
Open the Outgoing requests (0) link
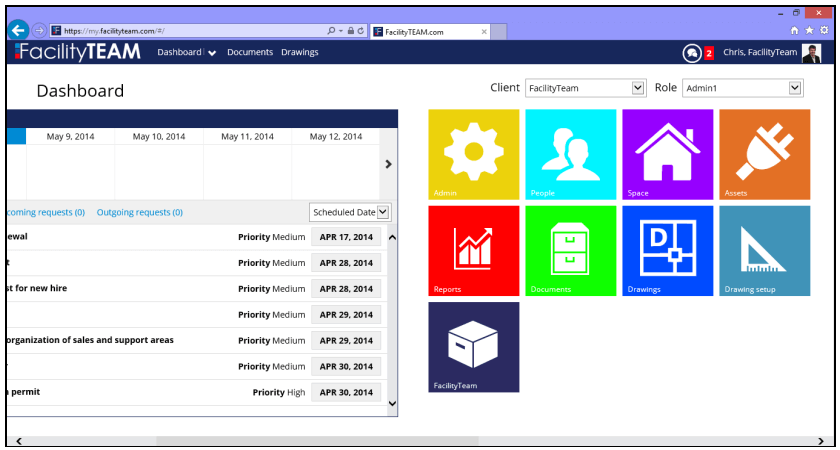coord(140,212)
